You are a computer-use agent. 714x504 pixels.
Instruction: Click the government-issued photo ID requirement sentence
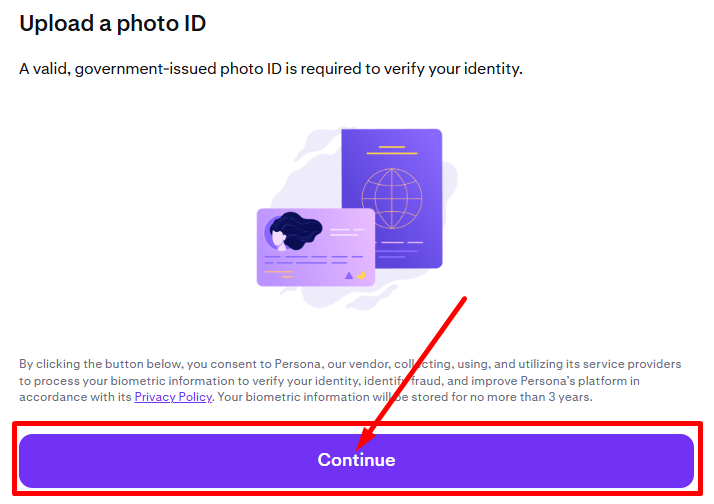point(271,69)
